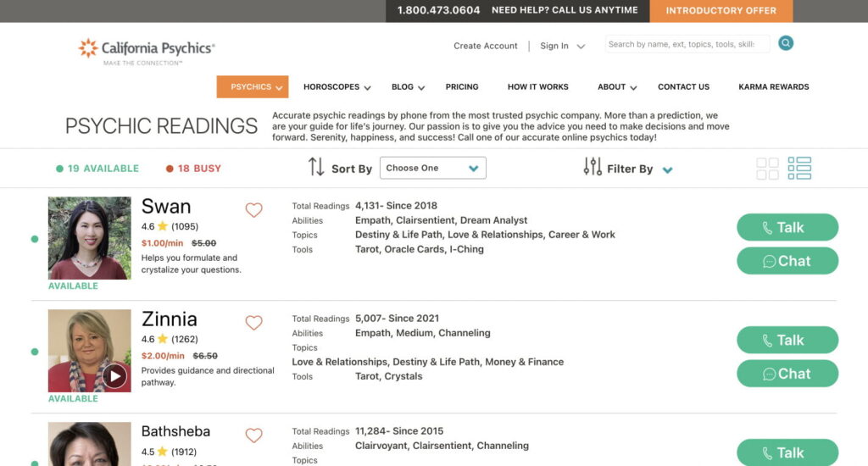Open the Horoscopes menu
The height and width of the screenshot is (466, 868).
[x=337, y=87]
